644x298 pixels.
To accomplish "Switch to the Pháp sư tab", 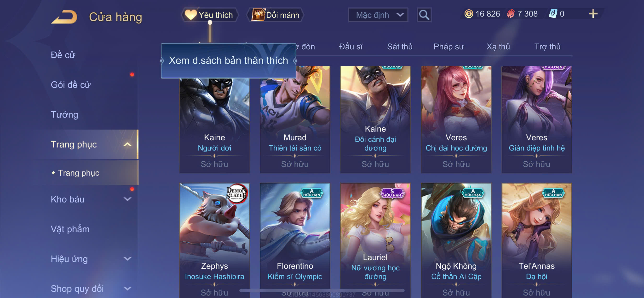I will pyautogui.click(x=449, y=47).
